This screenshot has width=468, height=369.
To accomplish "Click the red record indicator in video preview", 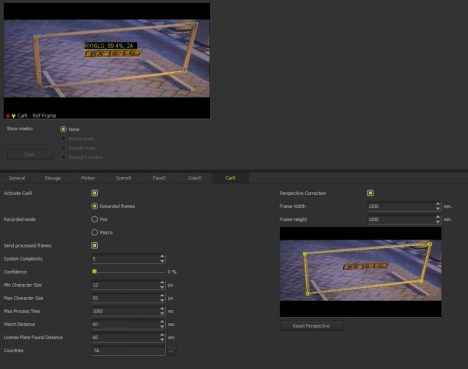I will coord(8,116).
